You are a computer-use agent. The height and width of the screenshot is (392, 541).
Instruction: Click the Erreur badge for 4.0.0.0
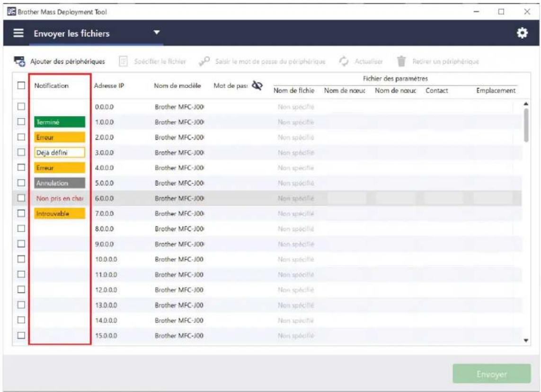(x=60, y=167)
